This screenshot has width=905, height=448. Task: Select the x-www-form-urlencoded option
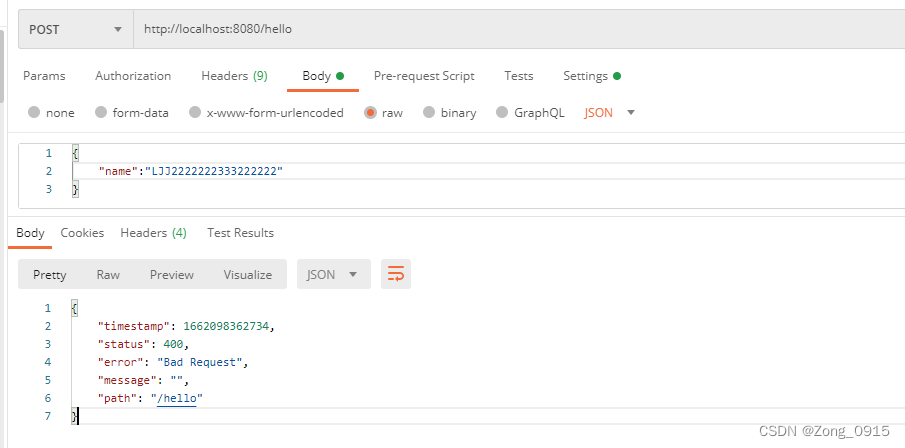point(267,113)
